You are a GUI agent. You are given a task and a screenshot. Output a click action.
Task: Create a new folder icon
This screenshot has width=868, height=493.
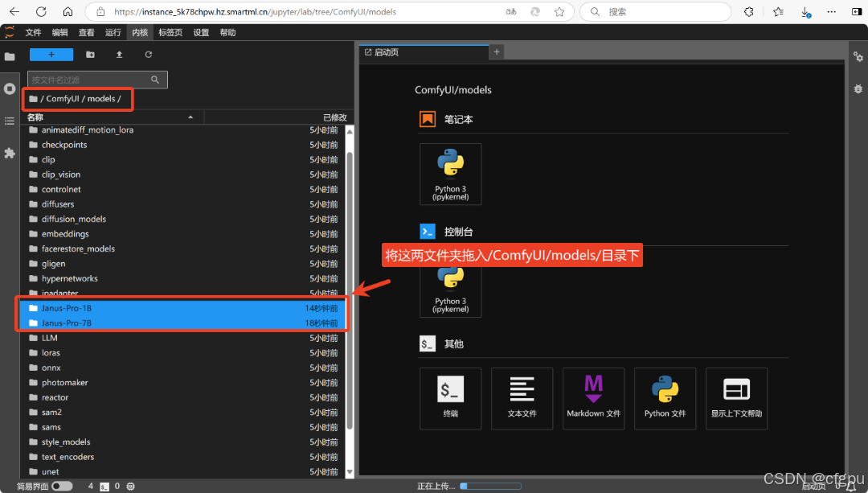90,54
